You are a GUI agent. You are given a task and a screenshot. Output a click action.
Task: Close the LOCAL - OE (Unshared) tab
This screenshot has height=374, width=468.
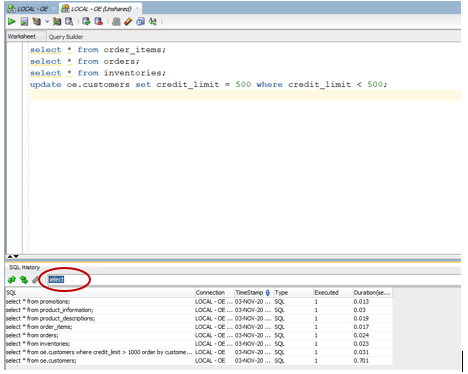pyautogui.click(x=137, y=9)
